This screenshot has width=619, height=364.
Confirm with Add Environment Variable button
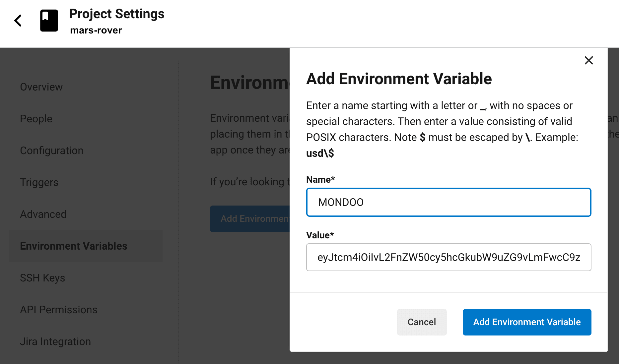tap(527, 322)
